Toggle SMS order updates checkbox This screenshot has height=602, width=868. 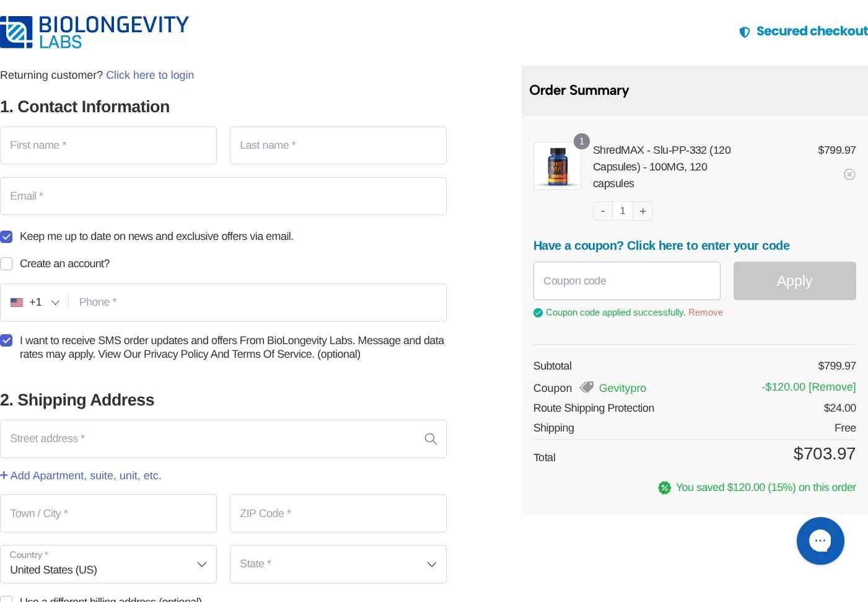point(6,340)
